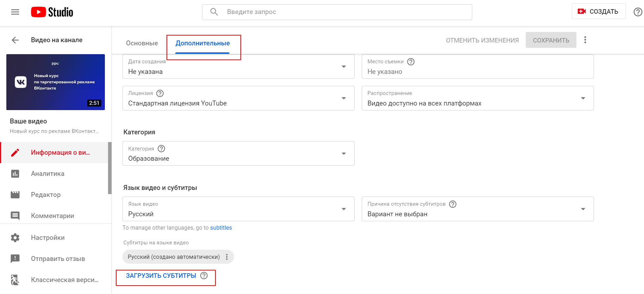644x294 pixels.
Task: Click the search magnifier icon
Action: (214, 12)
